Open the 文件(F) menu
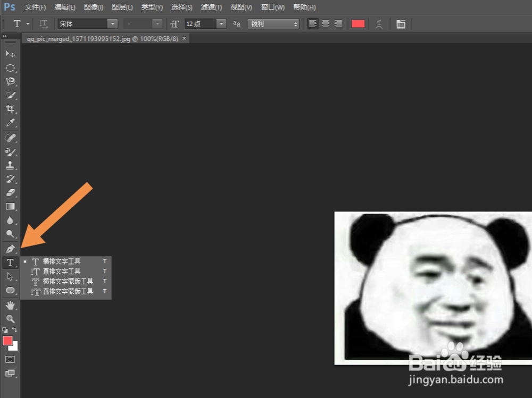 pyautogui.click(x=35, y=7)
